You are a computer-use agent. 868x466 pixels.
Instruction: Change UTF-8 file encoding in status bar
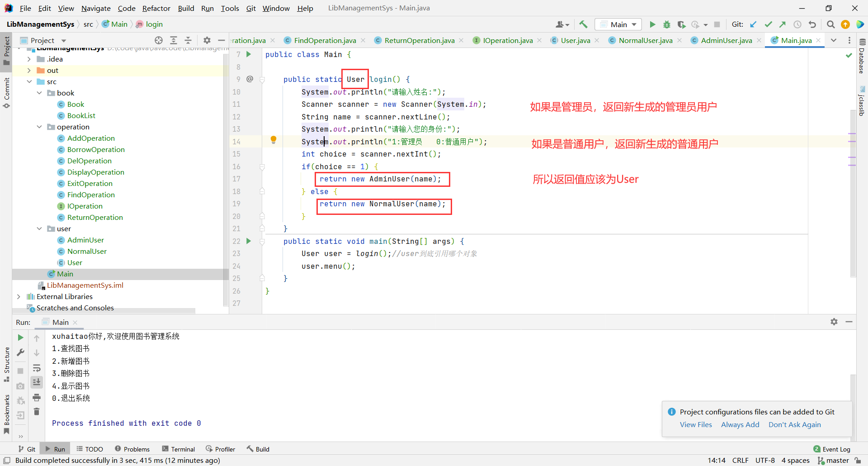(765, 460)
